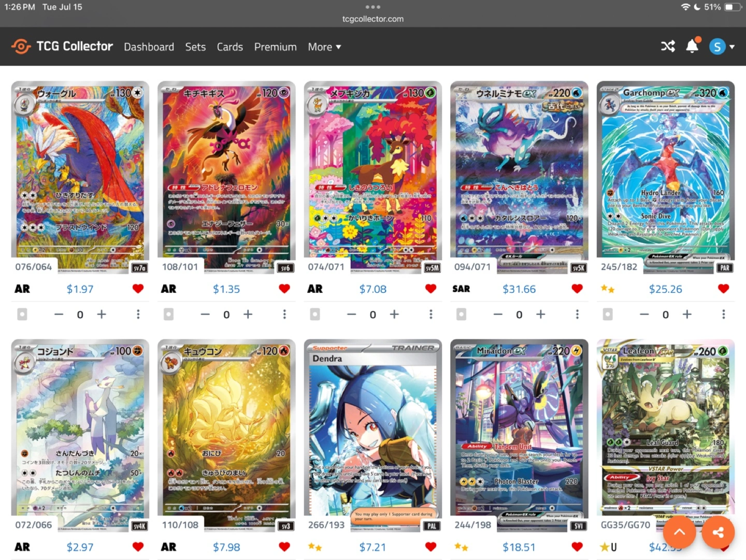Open the Miraidon ex card thumbnail
This screenshot has height=560, width=746.
click(x=519, y=435)
